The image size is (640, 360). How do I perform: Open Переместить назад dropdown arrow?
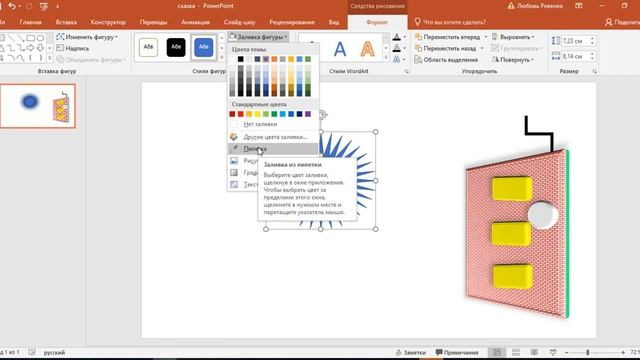pyautogui.click(x=482, y=48)
